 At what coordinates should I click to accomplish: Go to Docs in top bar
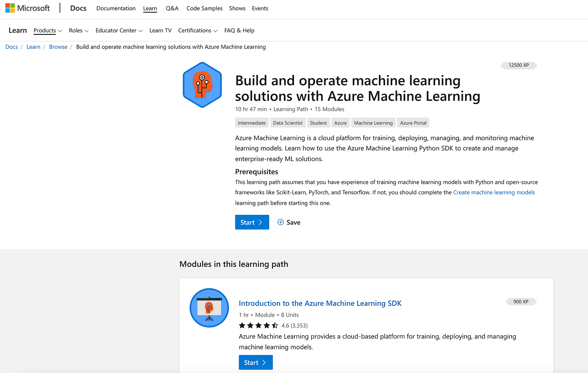[78, 8]
